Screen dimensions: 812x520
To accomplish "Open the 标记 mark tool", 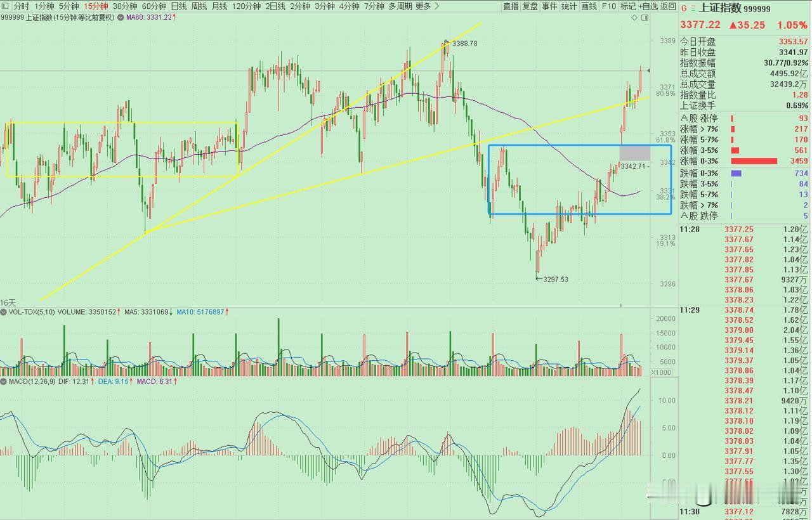I will click(628, 6).
